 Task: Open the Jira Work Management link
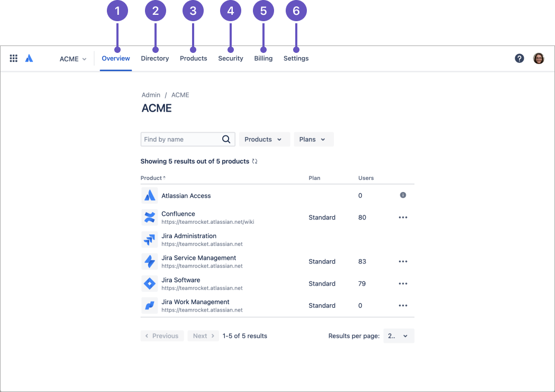click(x=195, y=302)
